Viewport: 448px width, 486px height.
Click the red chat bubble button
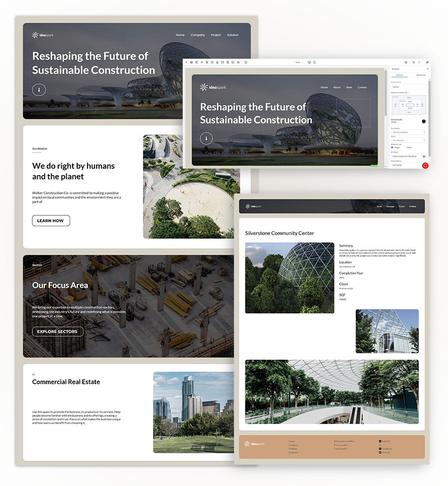pyautogui.click(x=426, y=166)
